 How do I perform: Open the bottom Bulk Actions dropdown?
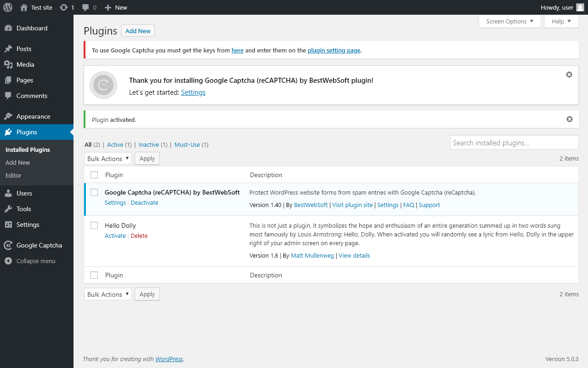click(x=108, y=294)
